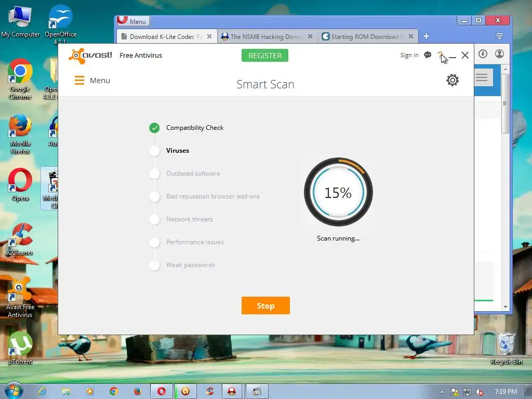Image resolution: width=532 pixels, height=399 pixels.
Task: Close the NSMB Hacking Domain tab
Action: (x=310, y=36)
